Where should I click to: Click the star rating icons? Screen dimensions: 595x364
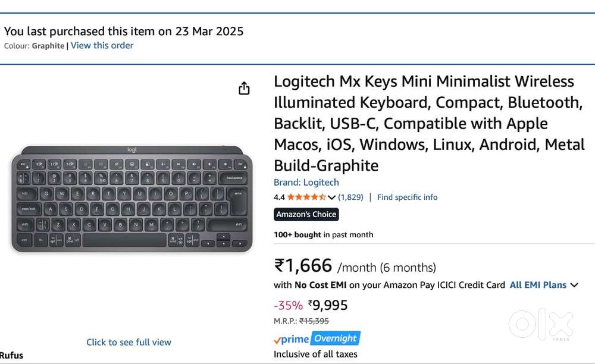pyautogui.click(x=306, y=197)
